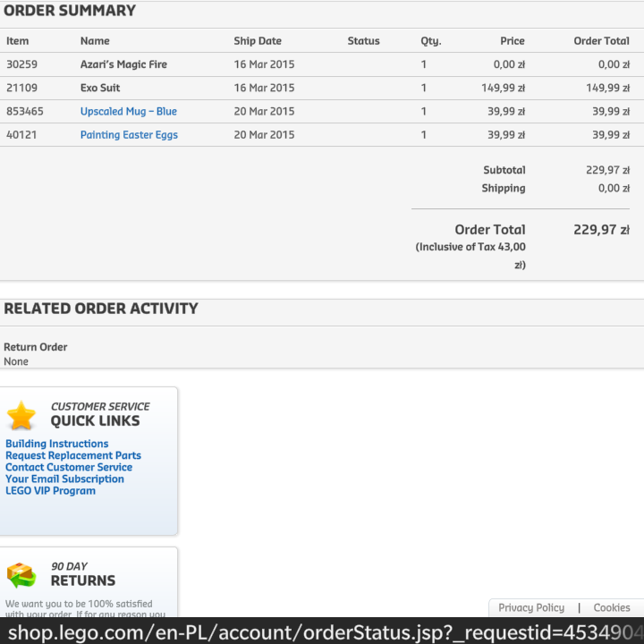Viewport: 644px width, 644px height.
Task: Click the ship date of Upscaled Mug row
Action: [264, 111]
